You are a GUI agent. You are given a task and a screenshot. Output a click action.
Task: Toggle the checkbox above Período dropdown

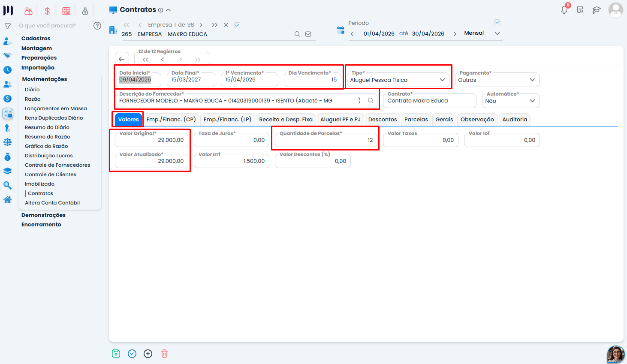click(497, 22)
